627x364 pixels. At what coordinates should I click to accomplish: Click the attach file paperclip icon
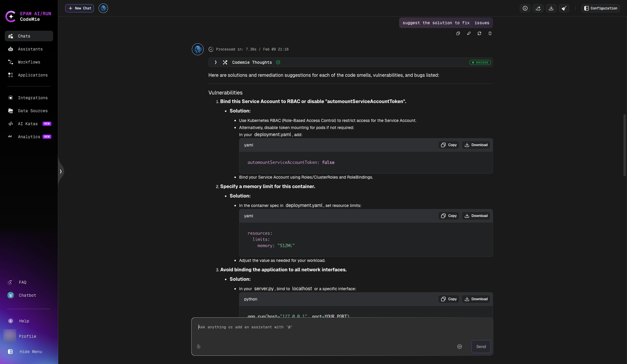pos(199,347)
